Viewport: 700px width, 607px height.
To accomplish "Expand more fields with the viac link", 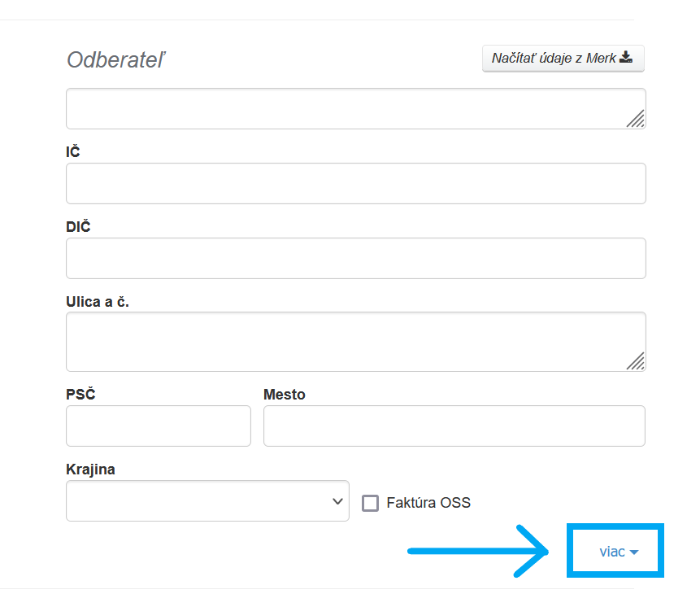I will tap(612, 552).
